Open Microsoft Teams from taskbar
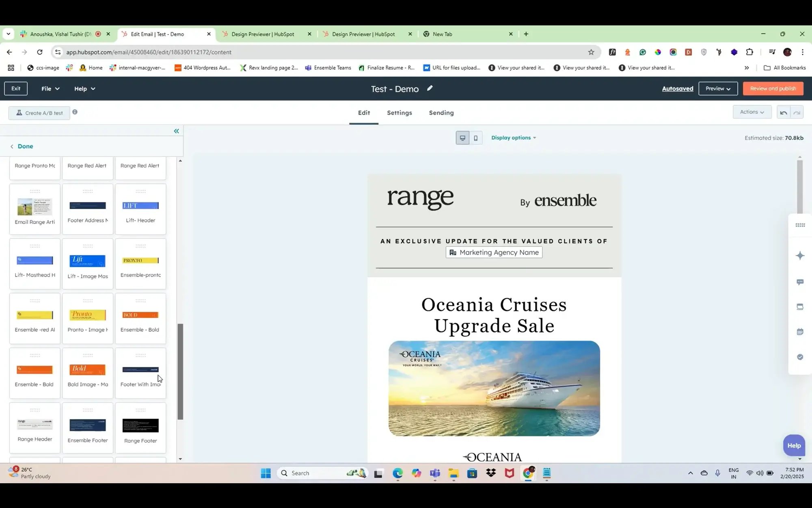 tap(435, 473)
